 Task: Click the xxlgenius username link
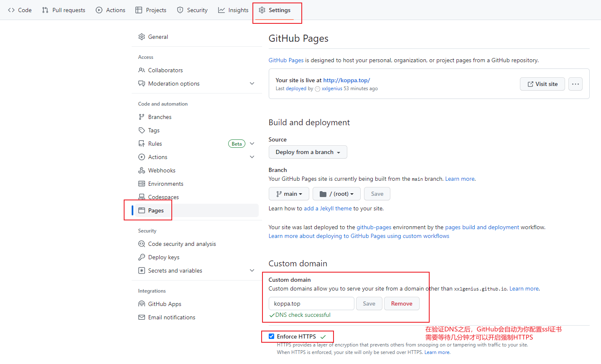[x=332, y=88]
